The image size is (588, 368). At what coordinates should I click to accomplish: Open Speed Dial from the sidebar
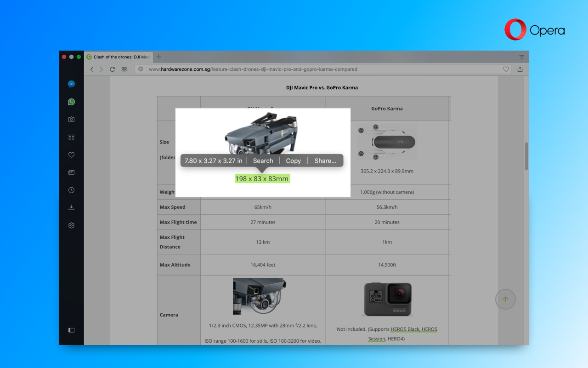pyautogui.click(x=71, y=137)
